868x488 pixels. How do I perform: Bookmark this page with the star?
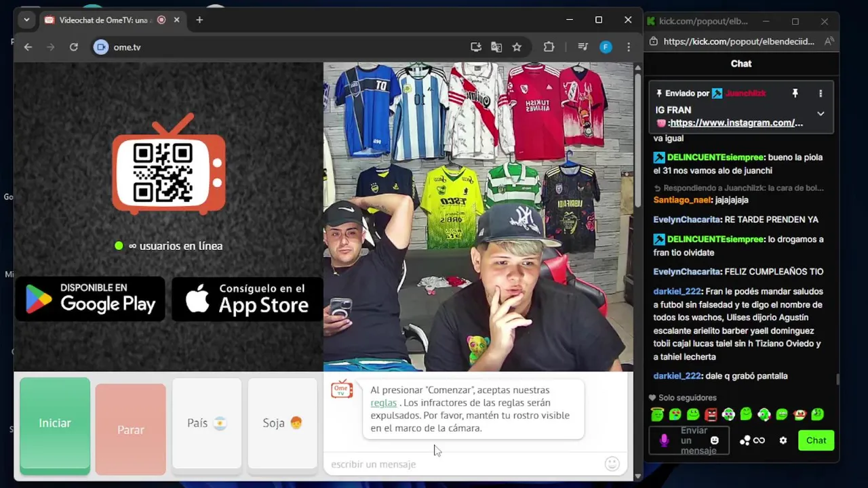pos(517,47)
